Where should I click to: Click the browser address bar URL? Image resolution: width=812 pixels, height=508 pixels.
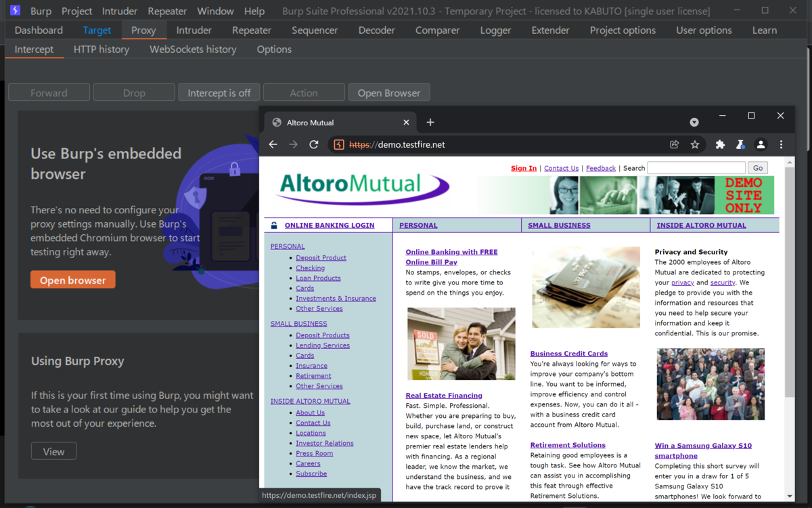click(x=397, y=144)
